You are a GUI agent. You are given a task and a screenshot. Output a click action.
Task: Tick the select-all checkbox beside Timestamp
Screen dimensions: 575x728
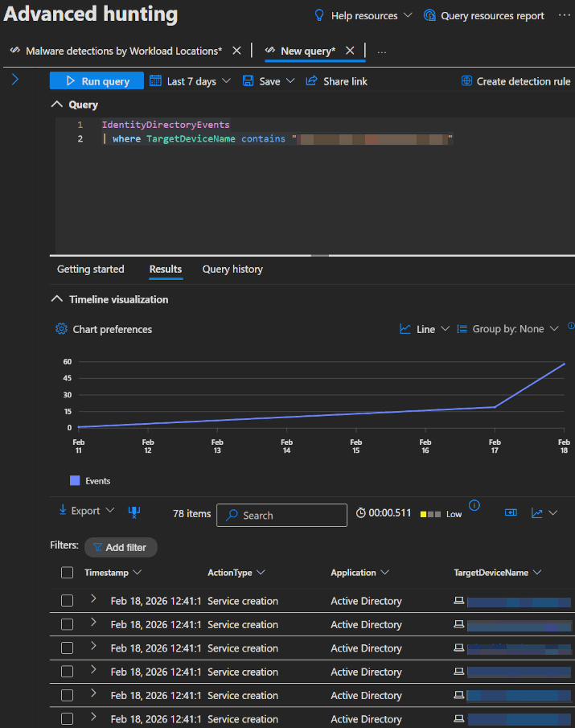pos(68,573)
